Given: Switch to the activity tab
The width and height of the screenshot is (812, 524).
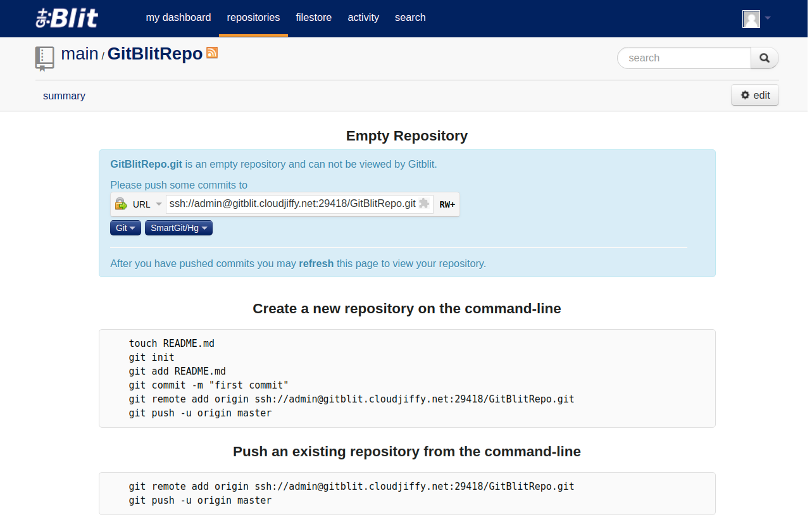Looking at the screenshot, I should click(363, 18).
